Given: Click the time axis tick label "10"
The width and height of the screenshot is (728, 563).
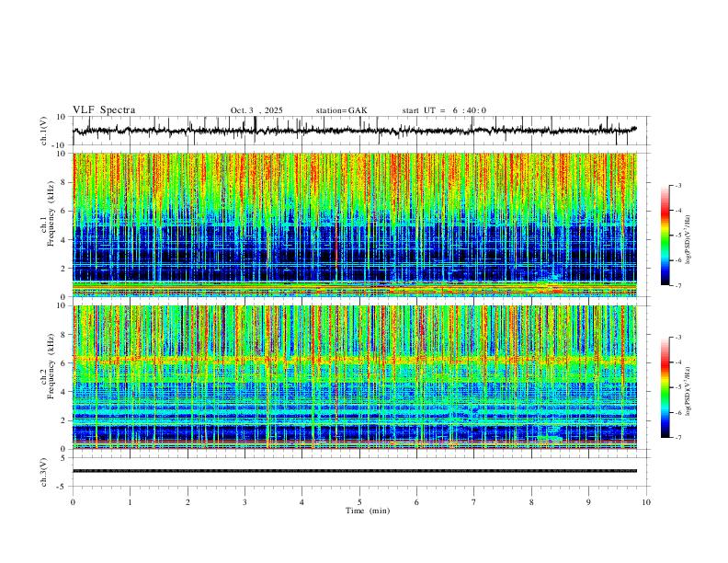Looking at the screenshot, I should click(x=646, y=502).
